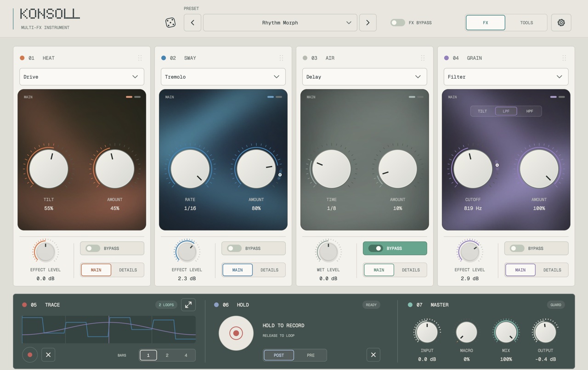The height and width of the screenshot is (370, 588).
Task: Enable bypass on the SWAY module
Action: [x=254, y=248]
